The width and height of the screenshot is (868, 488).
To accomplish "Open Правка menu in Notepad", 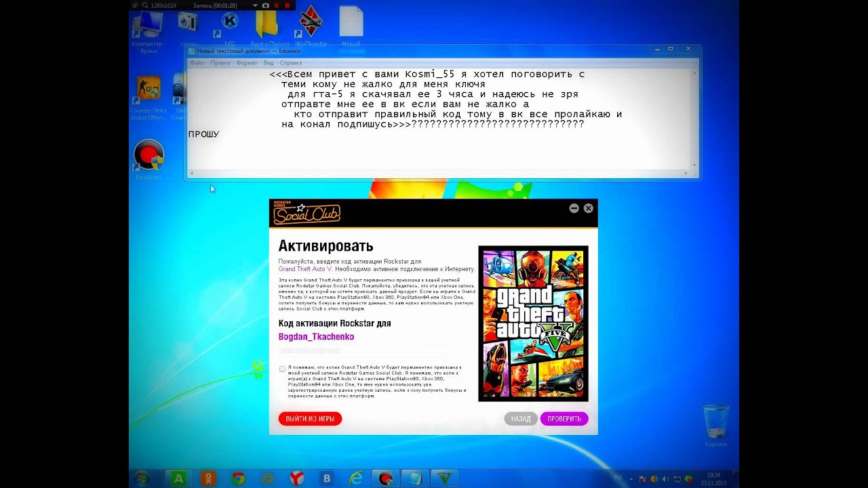I will click(x=220, y=62).
